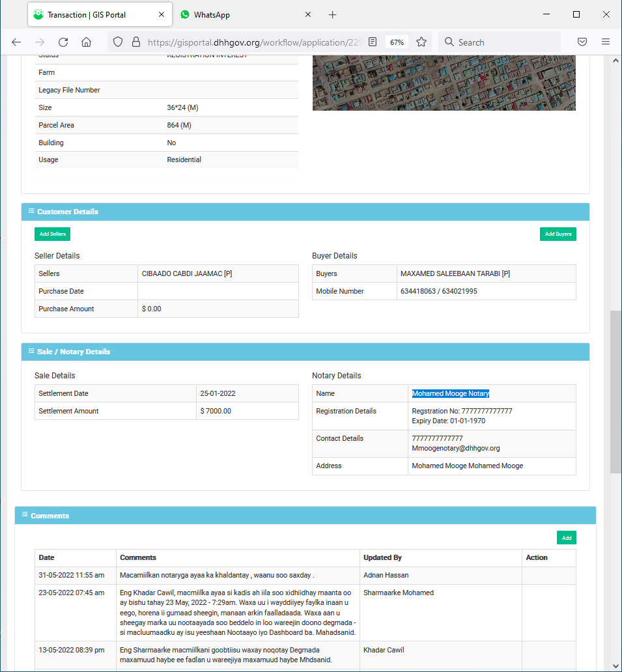Go back with the browser back arrow

[16, 42]
